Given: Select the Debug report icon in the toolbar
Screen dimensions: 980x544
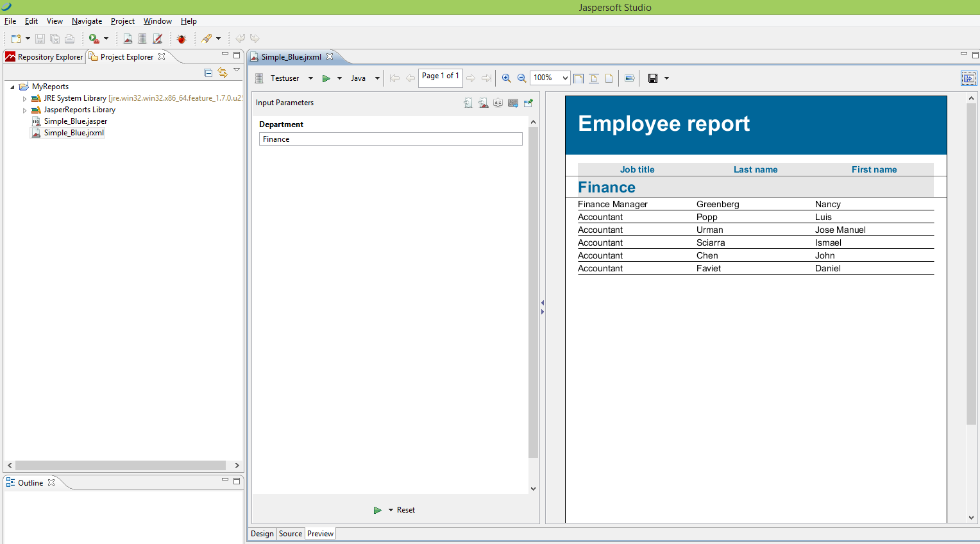Looking at the screenshot, I should pos(182,38).
